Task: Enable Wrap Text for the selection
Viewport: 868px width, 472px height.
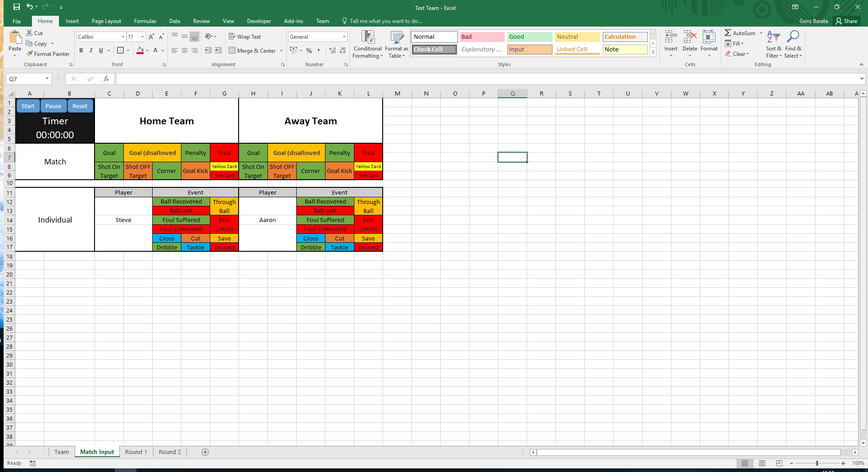Action: click(245, 36)
